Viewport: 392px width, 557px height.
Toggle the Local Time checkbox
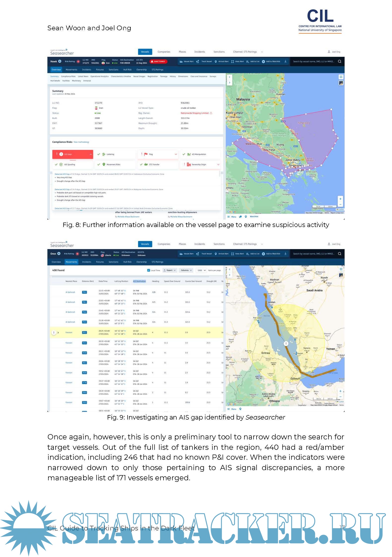(149, 270)
